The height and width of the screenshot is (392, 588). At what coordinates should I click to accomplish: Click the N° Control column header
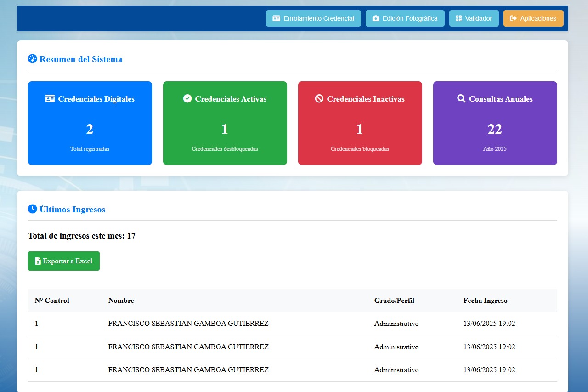(x=52, y=301)
